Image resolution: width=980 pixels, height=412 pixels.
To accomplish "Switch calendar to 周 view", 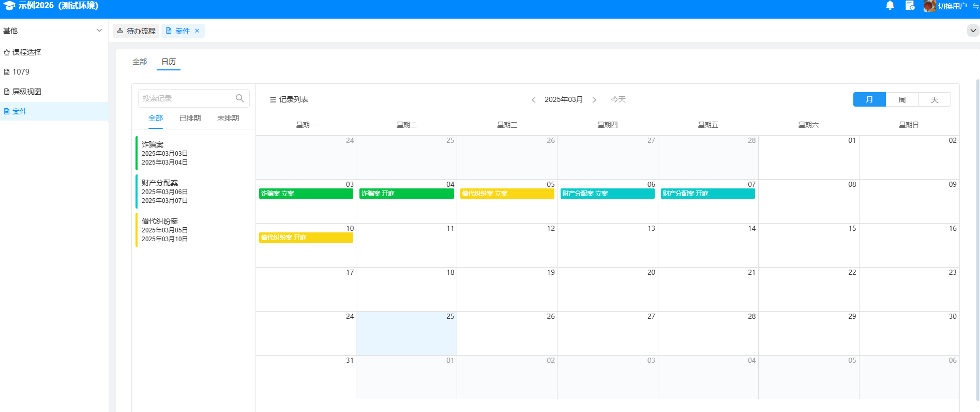I will 902,99.
